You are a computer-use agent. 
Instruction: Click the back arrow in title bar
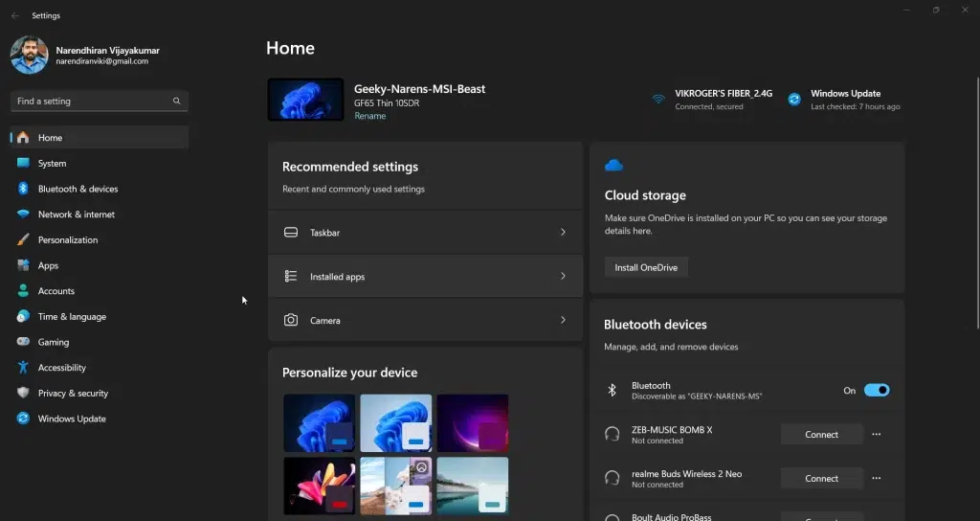pyautogui.click(x=15, y=15)
